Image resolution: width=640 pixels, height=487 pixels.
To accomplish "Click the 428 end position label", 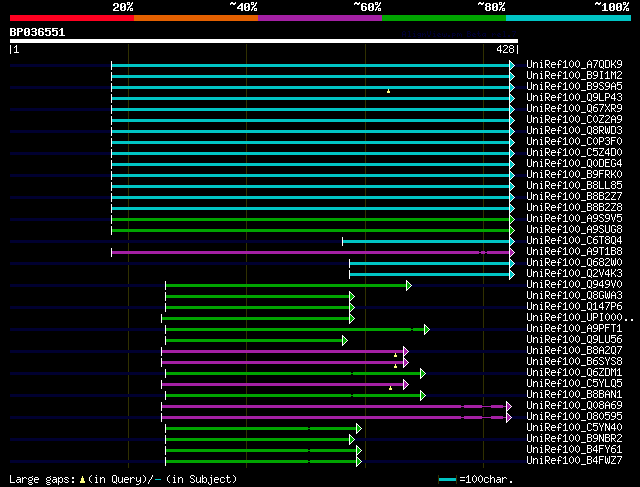I will tap(505, 49).
